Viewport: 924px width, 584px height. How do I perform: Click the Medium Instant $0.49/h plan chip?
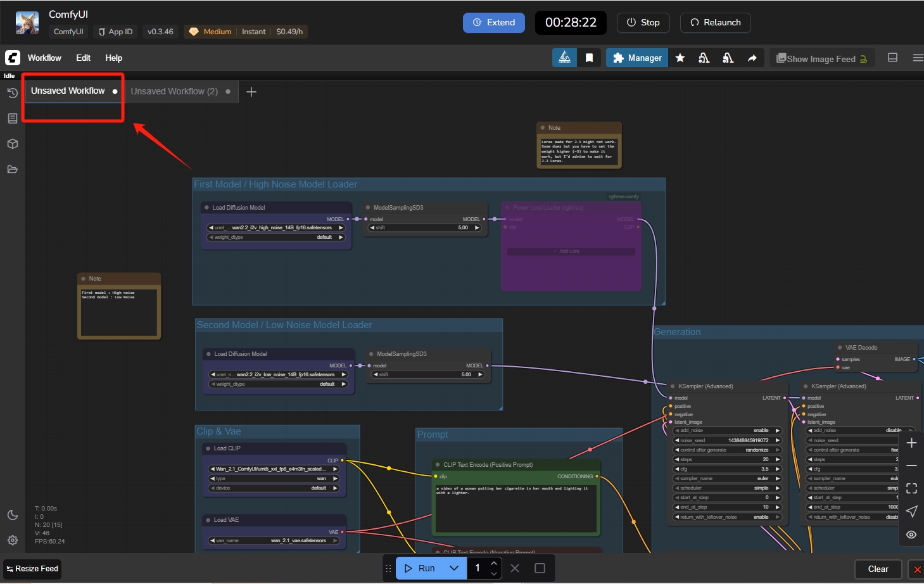click(246, 32)
